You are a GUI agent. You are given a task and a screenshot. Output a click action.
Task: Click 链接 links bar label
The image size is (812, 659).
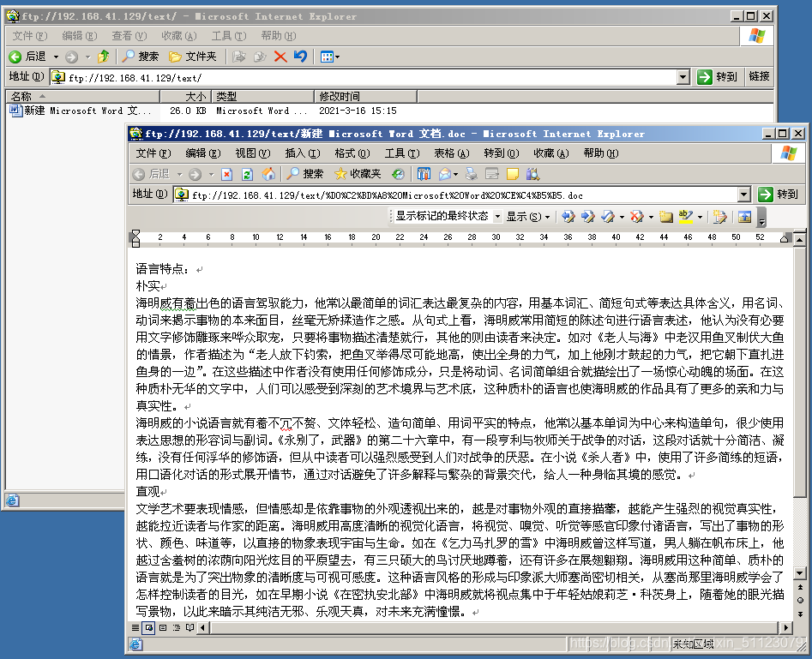point(759,76)
